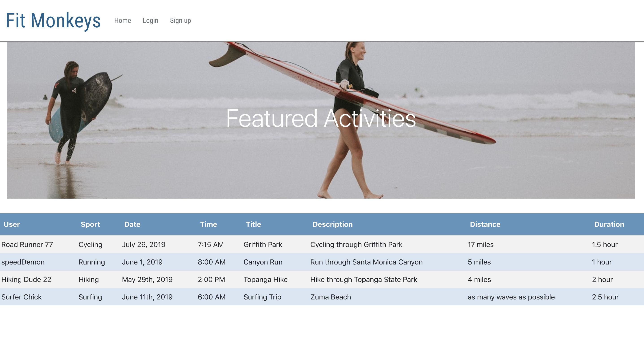Image resolution: width=644 pixels, height=351 pixels.
Task: Open the Sign up link
Action: (x=180, y=20)
